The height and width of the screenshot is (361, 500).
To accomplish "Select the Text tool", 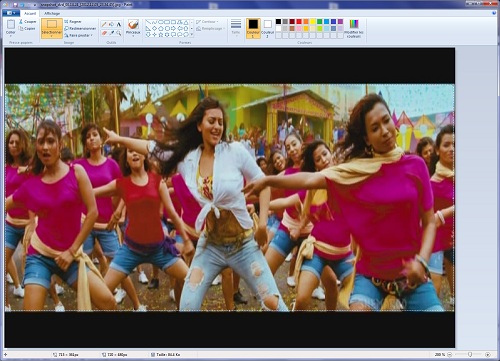I will coord(119,24).
